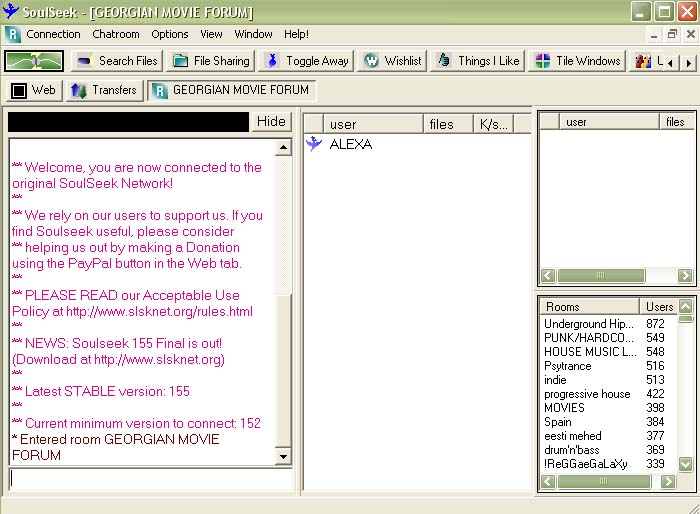This screenshot has height=514, width=700.
Task: Select the MOVIES room
Action: click(x=564, y=408)
